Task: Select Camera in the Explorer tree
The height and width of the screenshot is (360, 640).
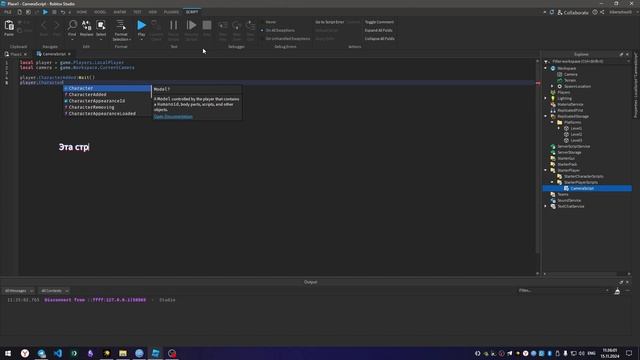Action: [x=570, y=74]
